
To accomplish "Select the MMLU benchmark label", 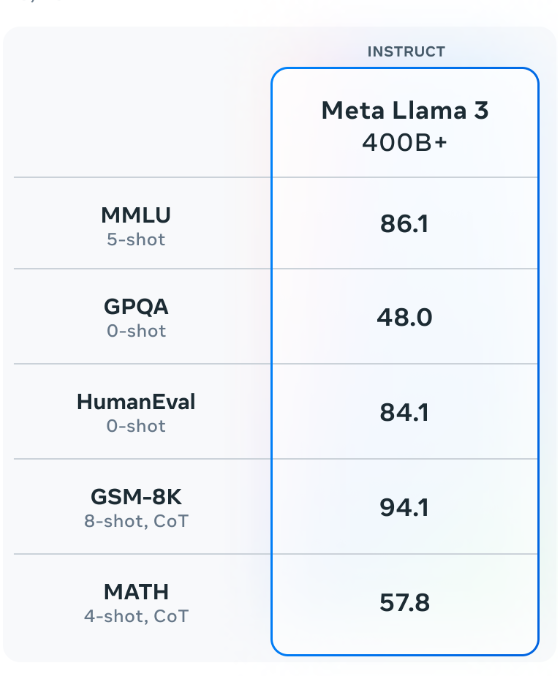I will 136,215.
